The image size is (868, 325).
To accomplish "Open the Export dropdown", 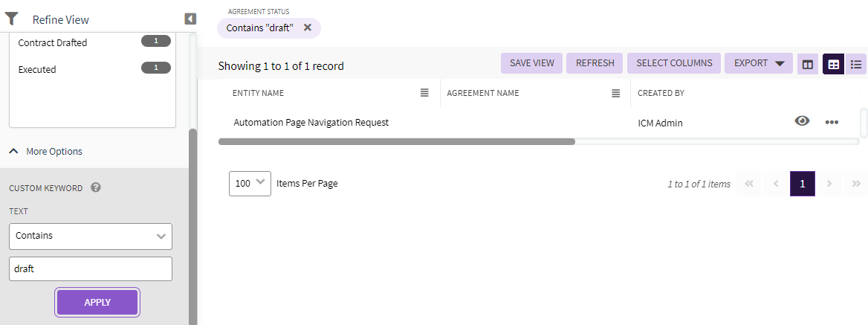I will [759, 63].
